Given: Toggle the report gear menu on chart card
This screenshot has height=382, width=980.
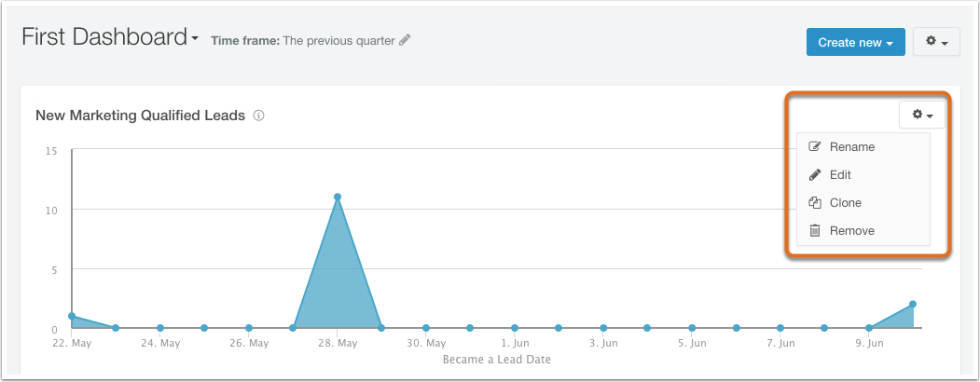Looking at the screenshot, I should coord(922,115).
